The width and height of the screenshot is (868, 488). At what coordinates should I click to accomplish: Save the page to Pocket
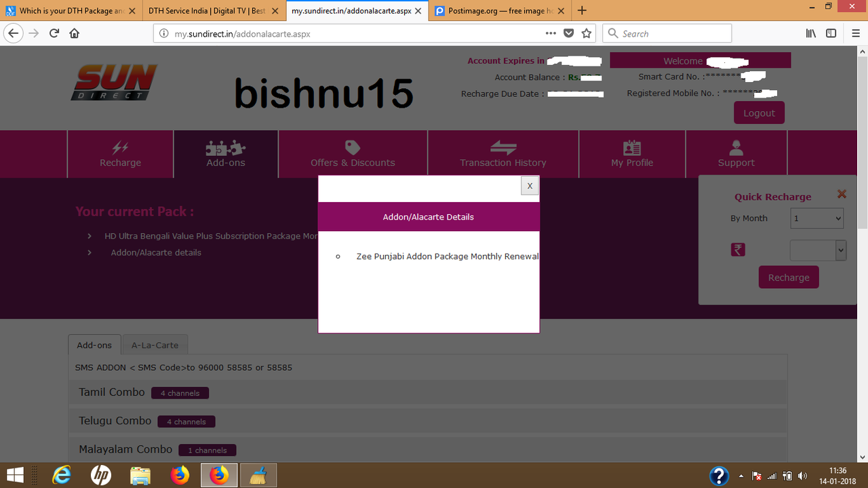pos(569,33)
